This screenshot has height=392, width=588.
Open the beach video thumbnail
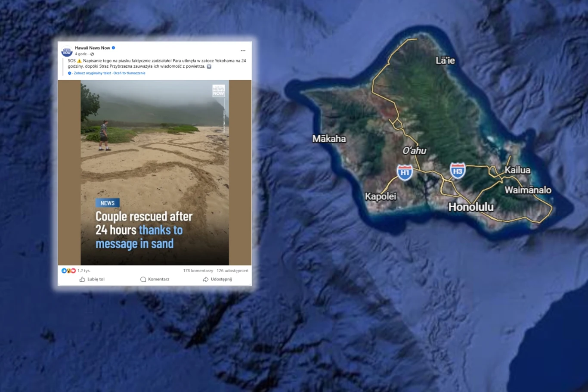click(155, 172)
